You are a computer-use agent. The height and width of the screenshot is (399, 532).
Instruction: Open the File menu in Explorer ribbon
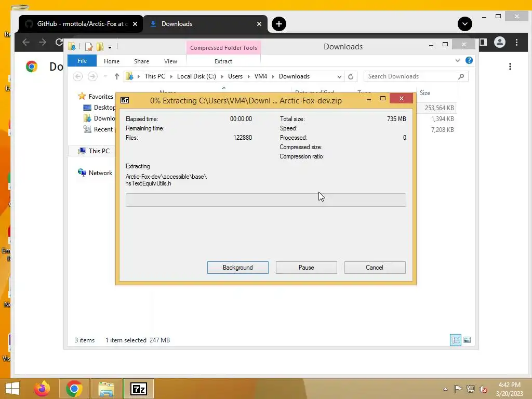pos(82,61)
